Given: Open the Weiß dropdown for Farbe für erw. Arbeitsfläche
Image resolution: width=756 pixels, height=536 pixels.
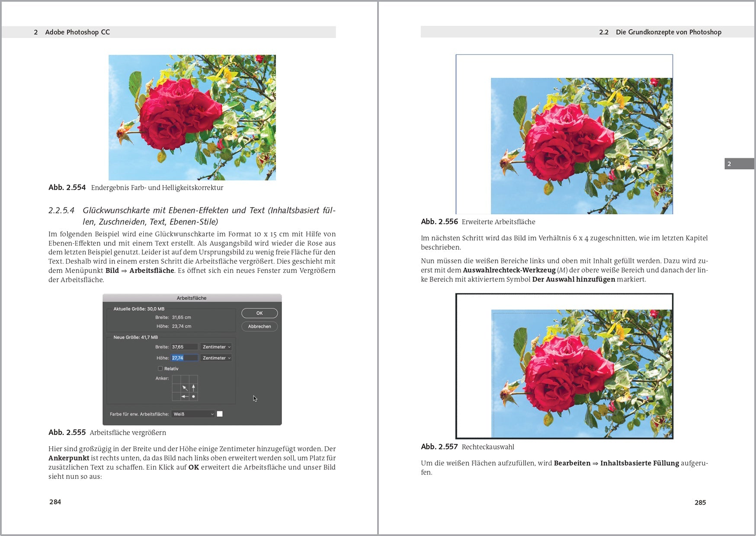Looking at the screenshot, I should [x=193, y=414].
